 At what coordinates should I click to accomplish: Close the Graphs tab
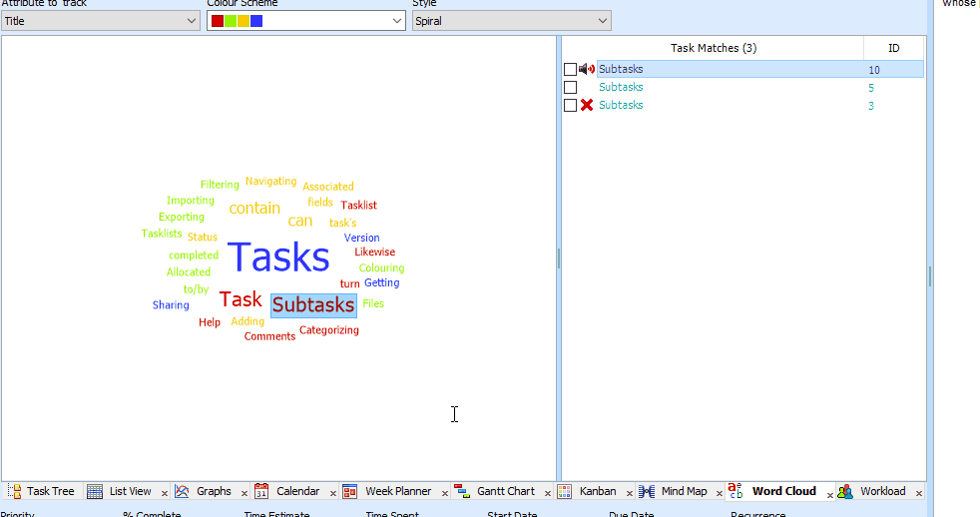[245, 494]
